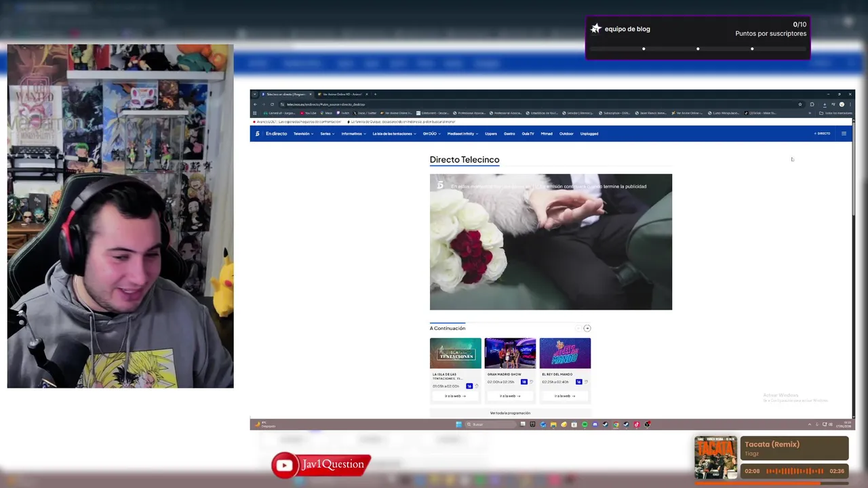Click the Gran Madrid Show thumbnail
The image size is (868, 488).
click(x=510, y=353)
